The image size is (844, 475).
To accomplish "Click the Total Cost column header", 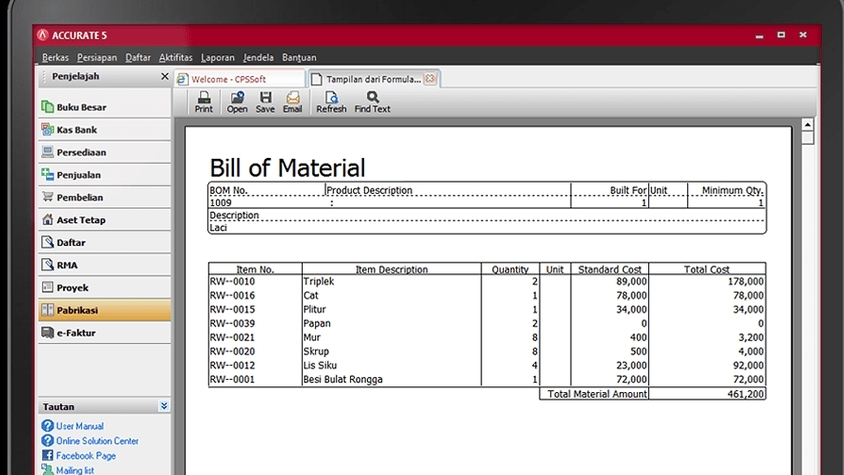I will tap(706, 269).
